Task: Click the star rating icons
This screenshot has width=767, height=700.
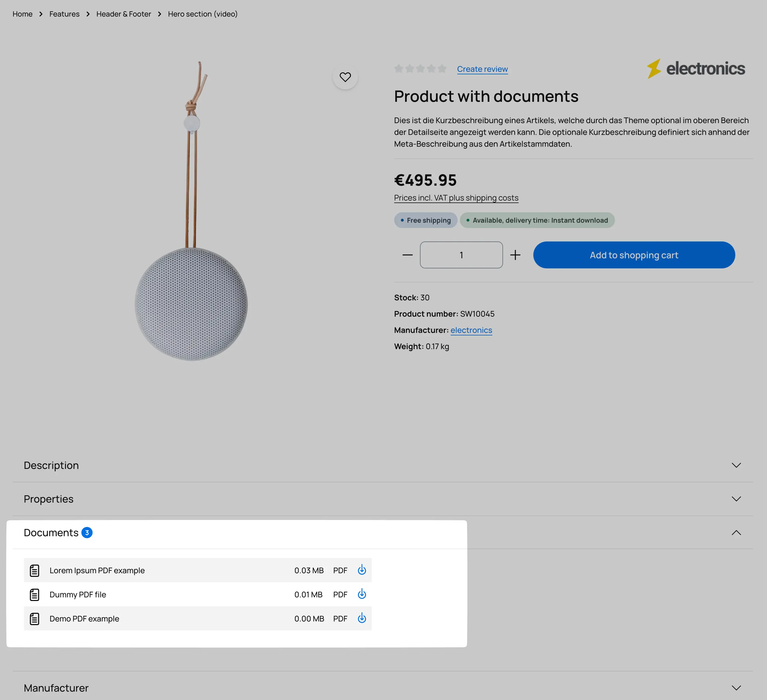Action: coord(420,69)
